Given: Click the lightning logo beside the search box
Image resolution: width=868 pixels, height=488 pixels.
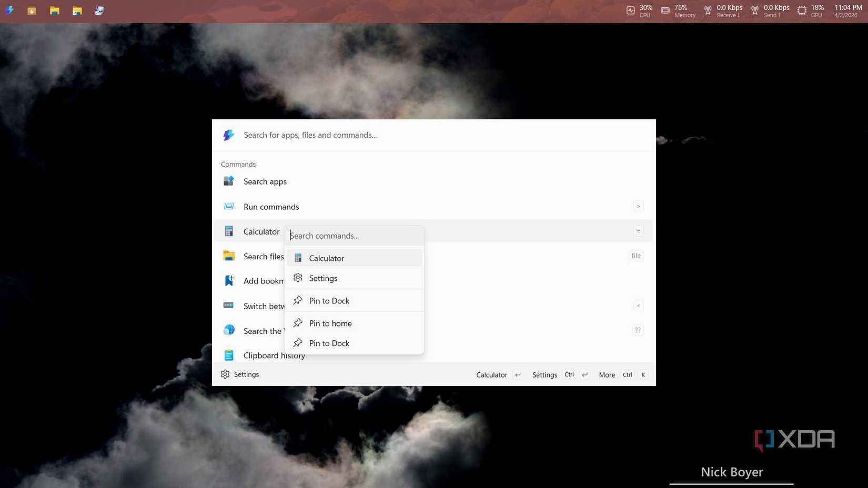Looking at the screenshot, I should tap(228, 135).
